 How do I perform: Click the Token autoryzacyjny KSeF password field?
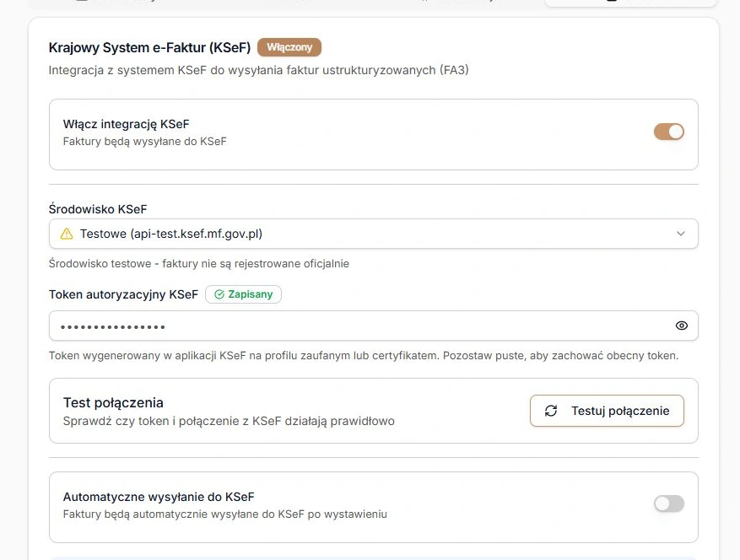(373, 326)
